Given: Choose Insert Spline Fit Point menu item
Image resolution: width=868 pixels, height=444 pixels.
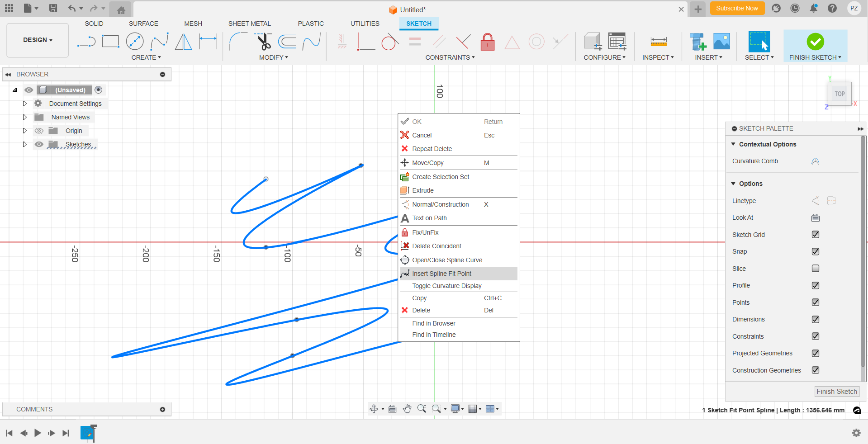Looking at the screenshot, I should click(441, 274).
